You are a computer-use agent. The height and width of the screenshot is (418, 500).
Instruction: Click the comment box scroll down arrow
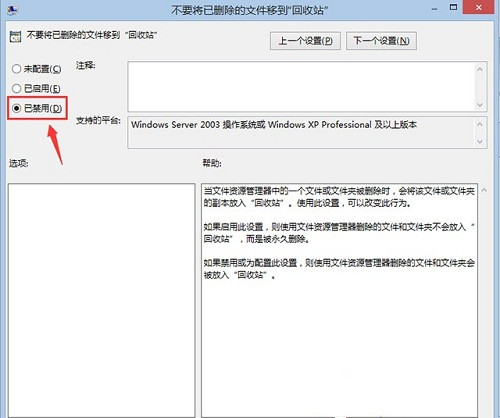pyautogui.click(x=480, y=105)
